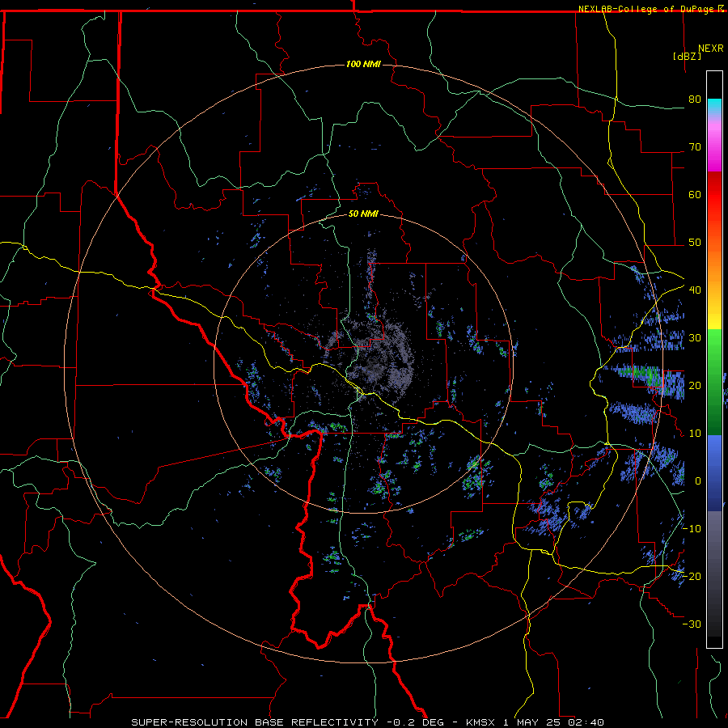
Task: Click the -30 value on the dBZ scale
Action: [692, 624]
